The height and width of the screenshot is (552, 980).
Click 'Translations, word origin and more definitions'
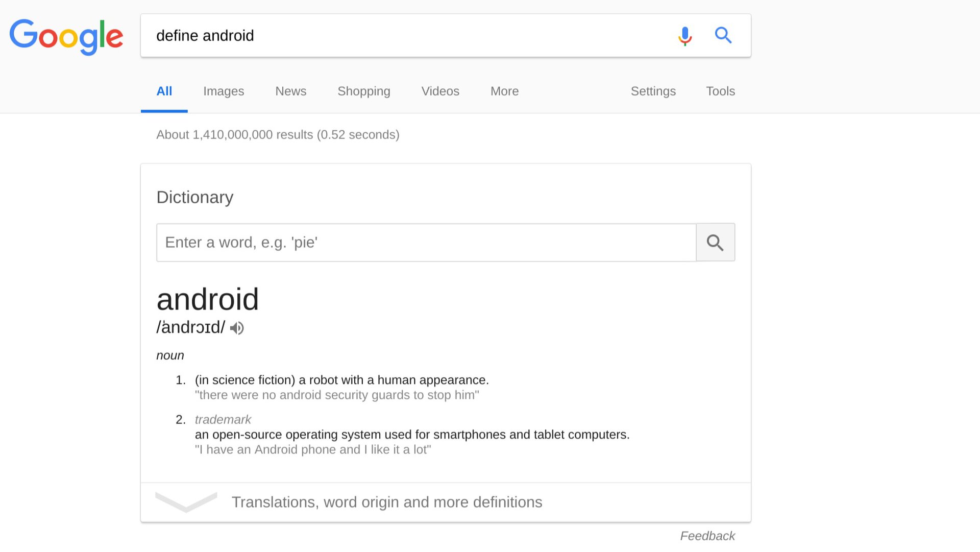coord(387,502)
